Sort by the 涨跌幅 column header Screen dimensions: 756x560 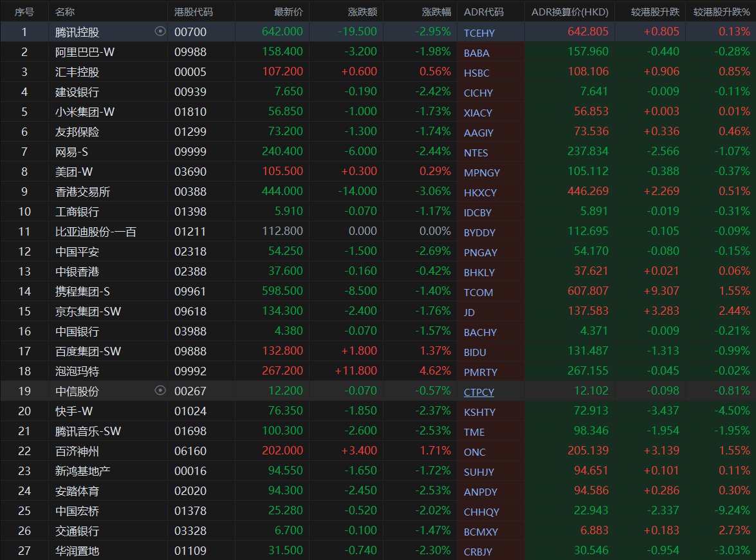tap(437, 12)
